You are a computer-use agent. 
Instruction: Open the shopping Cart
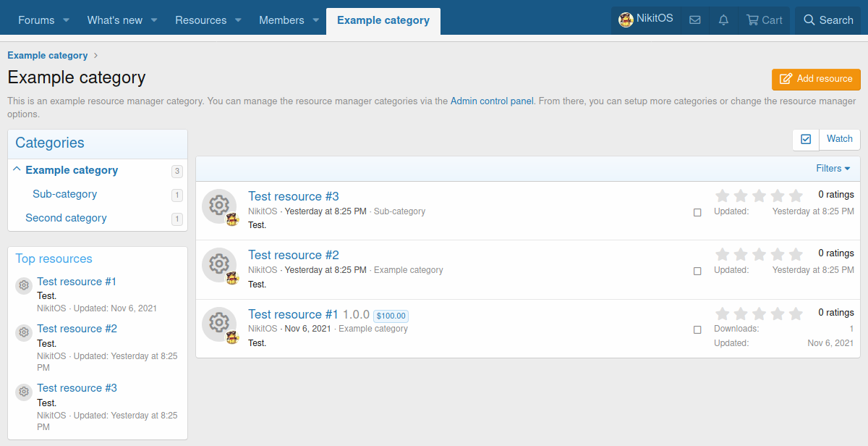click(x=764, y=20)
